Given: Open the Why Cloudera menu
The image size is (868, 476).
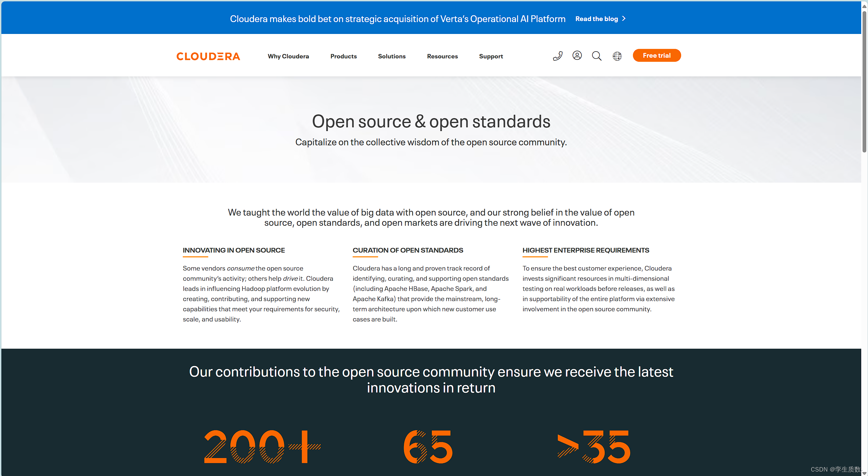Looking at the screenshot, I should [288, 56].
